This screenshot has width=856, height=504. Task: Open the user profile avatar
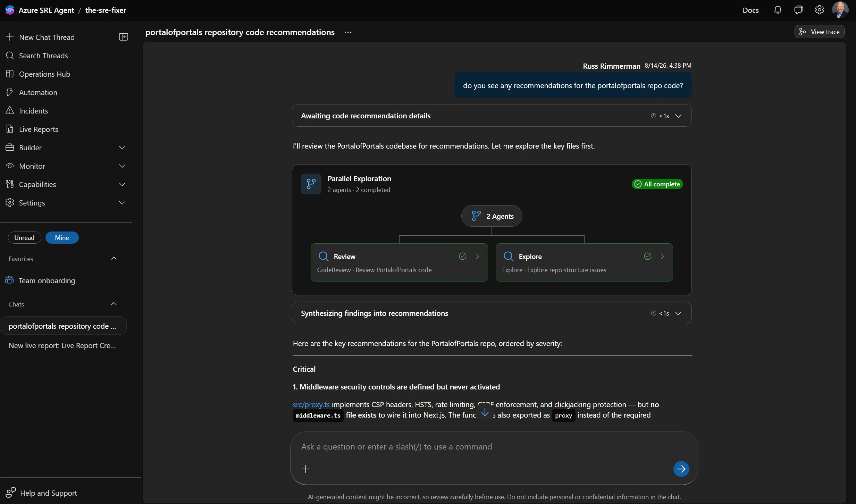[x=840, y=10]
